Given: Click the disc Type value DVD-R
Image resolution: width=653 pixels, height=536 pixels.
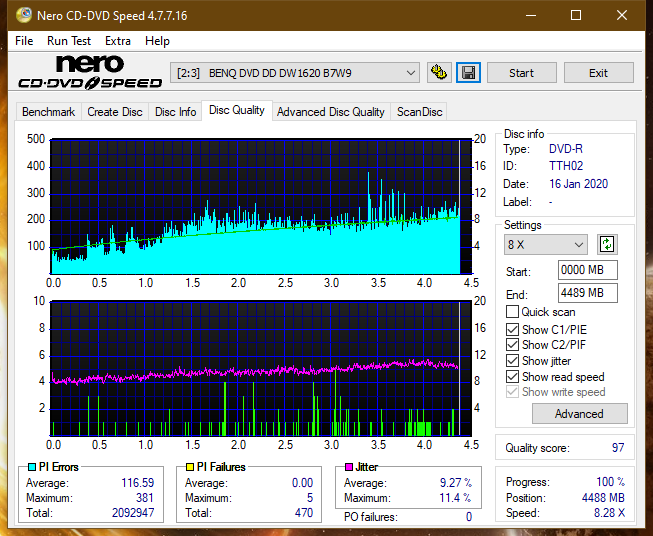Looking at the screenshot, I should (x=566, y=149).
